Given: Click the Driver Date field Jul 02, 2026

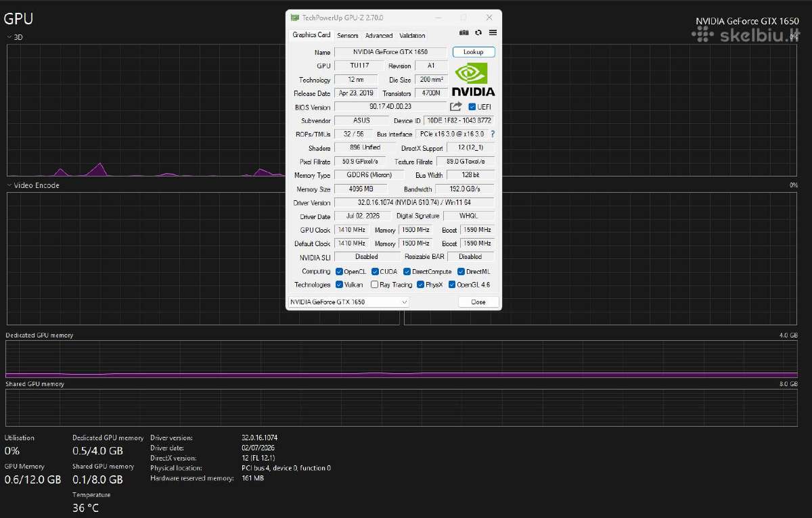Looking at the screenshot, I should click(x=362, y=216).
